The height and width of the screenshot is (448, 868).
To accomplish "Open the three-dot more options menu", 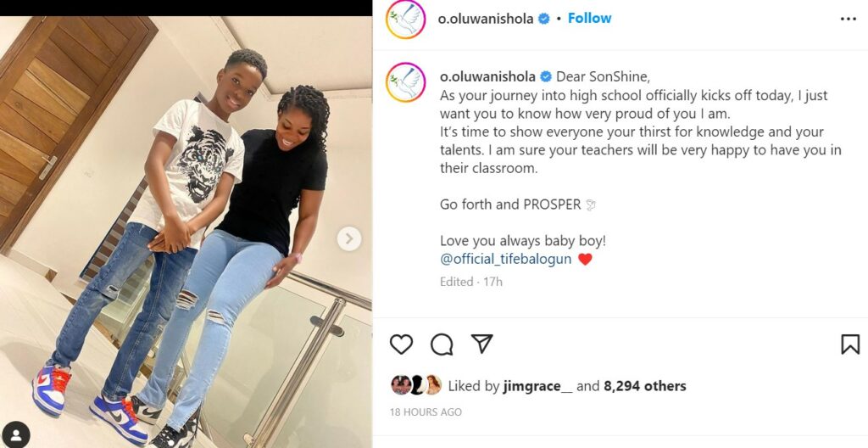I will pyautogui.click(x=848, y=19).
